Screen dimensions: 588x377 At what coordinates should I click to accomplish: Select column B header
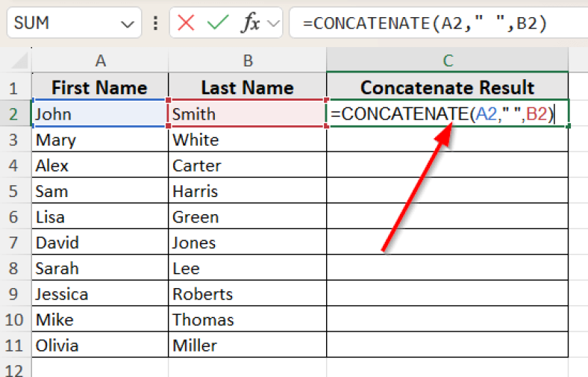pos(247,60)
